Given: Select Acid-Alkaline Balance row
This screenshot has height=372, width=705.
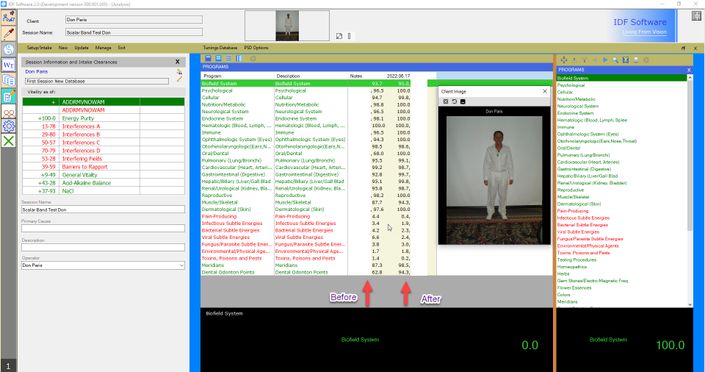Looking at the screenshot, I should tap(103, 183).
